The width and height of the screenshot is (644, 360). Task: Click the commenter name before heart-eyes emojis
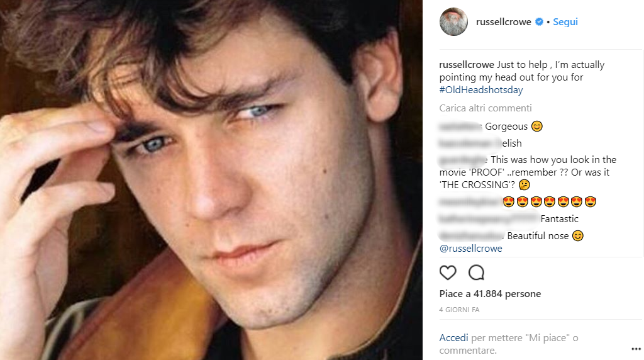click(469, 202)
